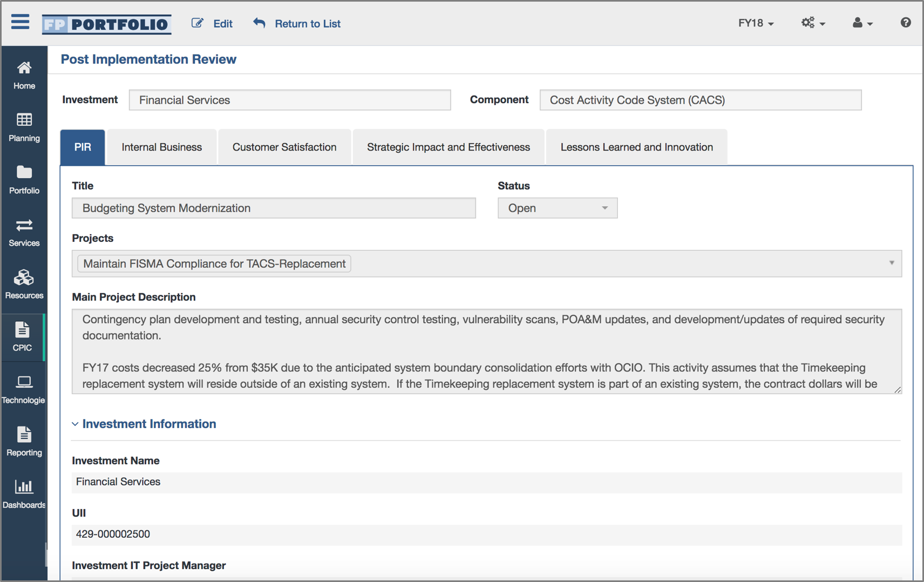The height and width of the screenshot is (582, 924).
Task: Expand the Projects multi-select dropdown arrow
Action: click(892, 263)
